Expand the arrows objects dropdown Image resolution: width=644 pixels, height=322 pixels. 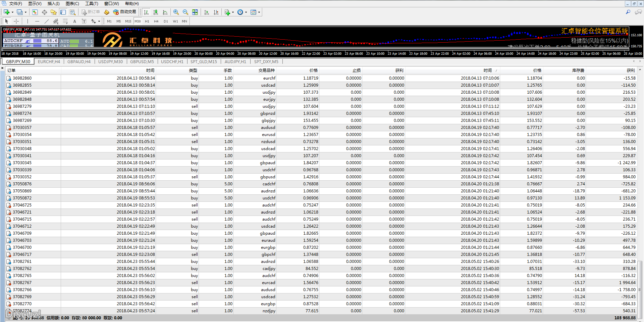click(x=99, y=21)
